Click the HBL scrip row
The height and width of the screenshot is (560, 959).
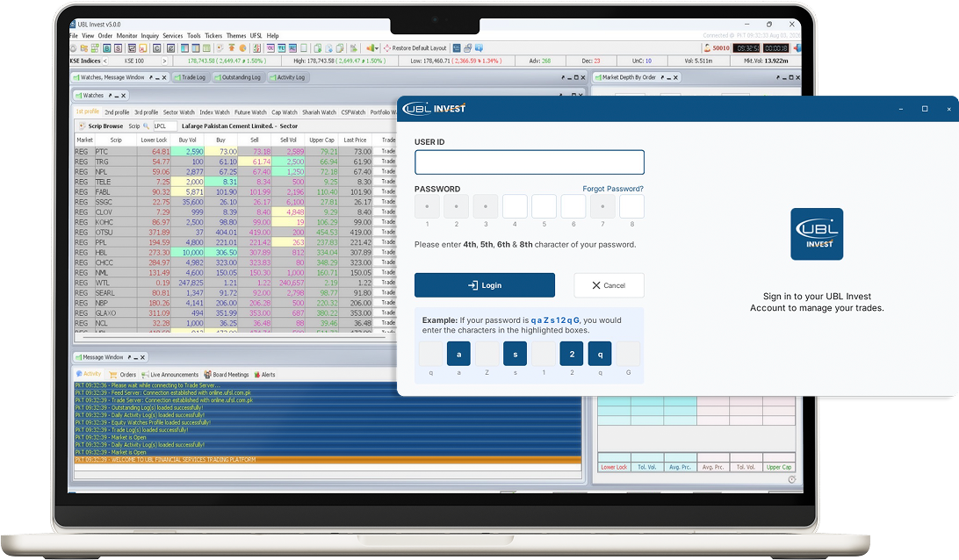[x=234, y=253]
